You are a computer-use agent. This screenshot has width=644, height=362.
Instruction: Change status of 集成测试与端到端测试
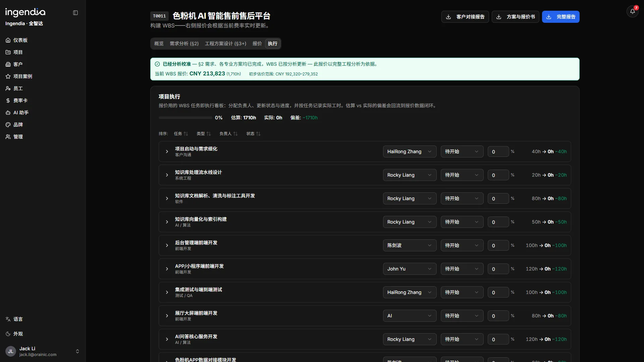tap(462, 292)
